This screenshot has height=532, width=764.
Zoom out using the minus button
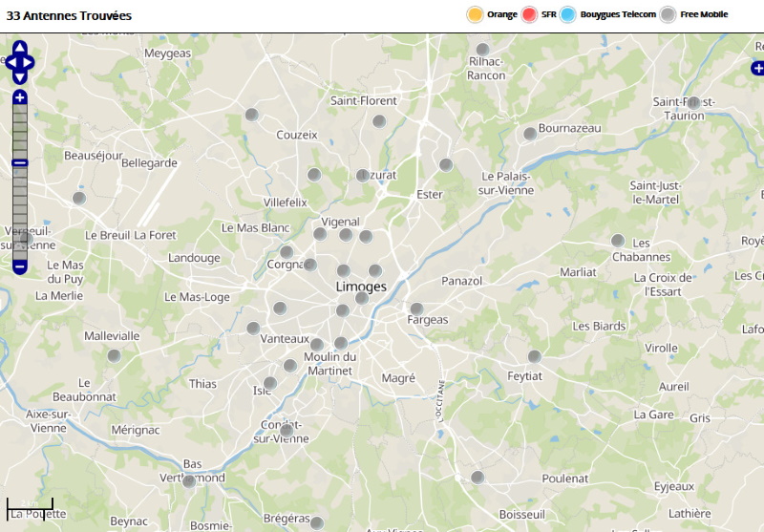[x=19, y=267]
